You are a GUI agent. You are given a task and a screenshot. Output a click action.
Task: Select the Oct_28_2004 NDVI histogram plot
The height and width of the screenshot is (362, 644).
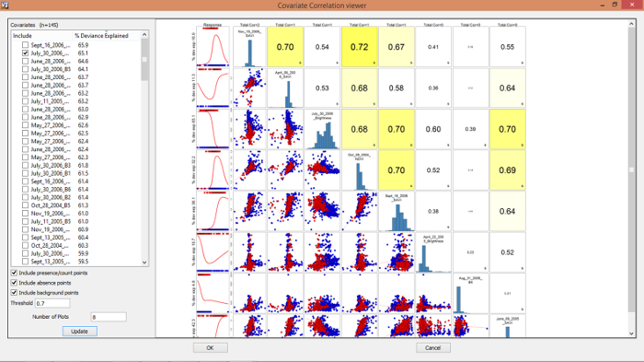click(359, 170)
